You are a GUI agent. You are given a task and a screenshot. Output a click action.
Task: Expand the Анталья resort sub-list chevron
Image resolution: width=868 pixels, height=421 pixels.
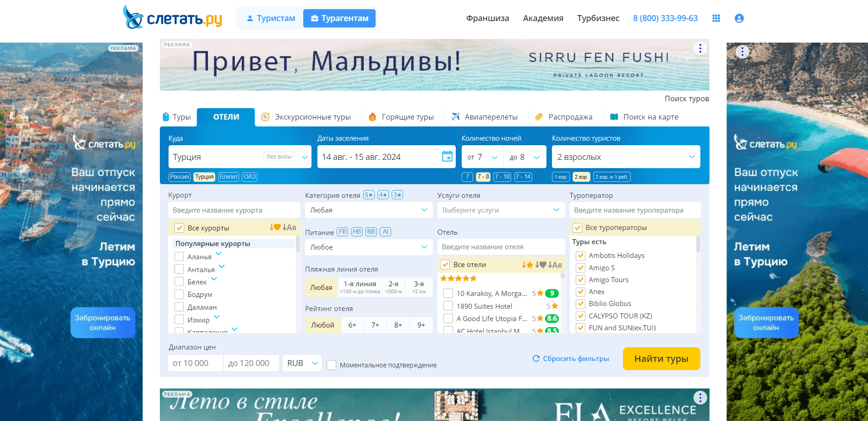point(222,266)
